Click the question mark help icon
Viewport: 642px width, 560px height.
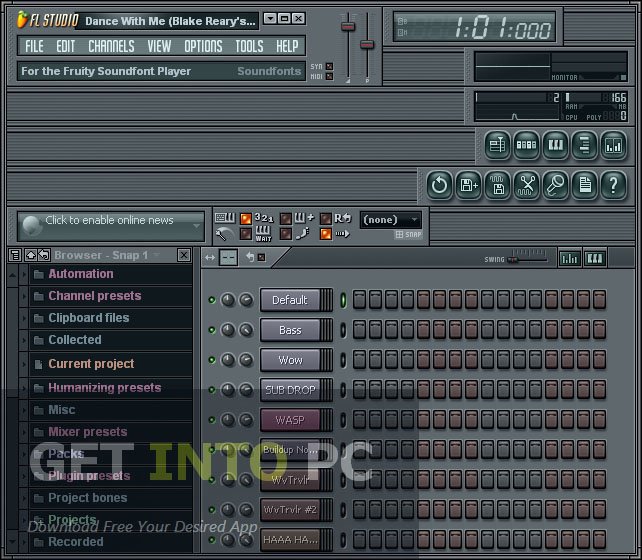(613, 185)
